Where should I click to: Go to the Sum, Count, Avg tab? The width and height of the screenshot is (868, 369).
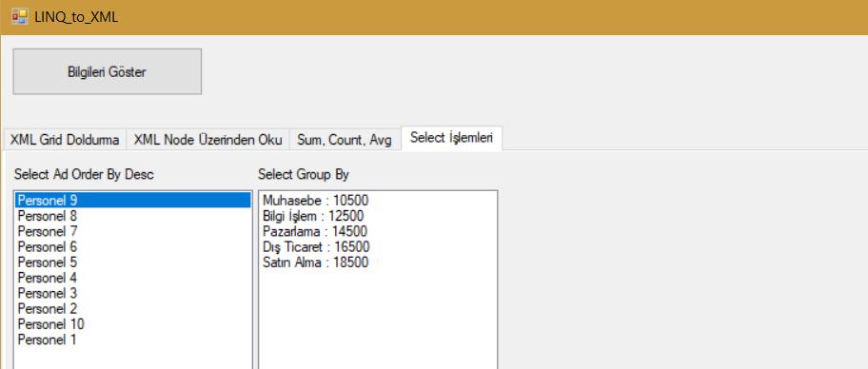[x=345, y=140]
